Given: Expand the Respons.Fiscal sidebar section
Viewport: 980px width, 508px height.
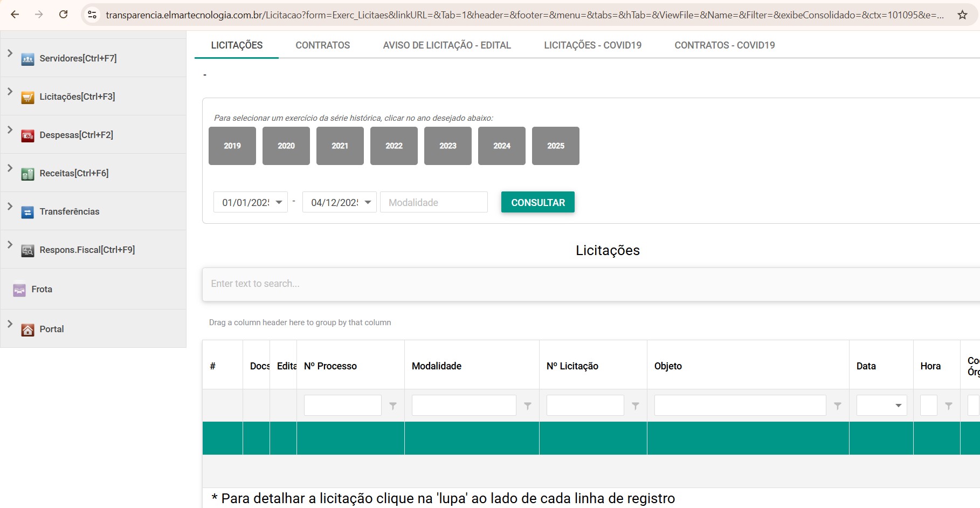Looking at the screenshot, I should (10, 245).
